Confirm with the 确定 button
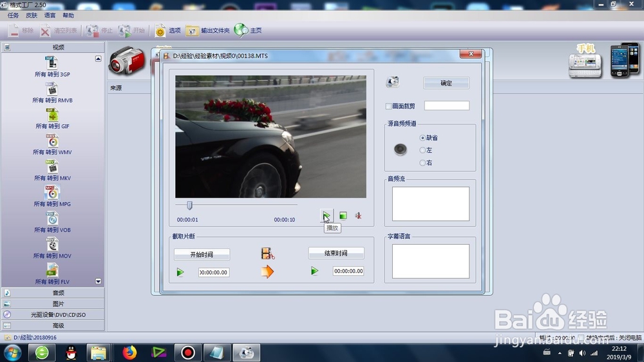Image resolution: width=644 pixels, height=362 pixels. click(x=446, y=83)
